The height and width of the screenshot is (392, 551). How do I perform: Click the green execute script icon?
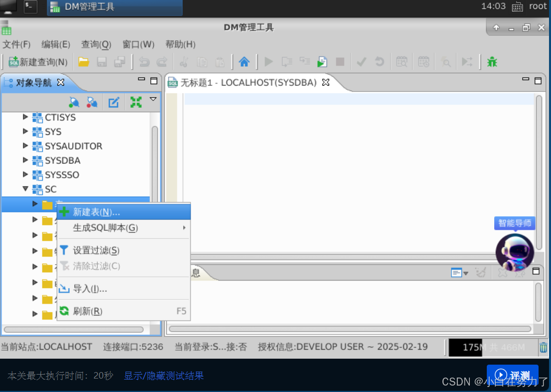click(322, 62)
